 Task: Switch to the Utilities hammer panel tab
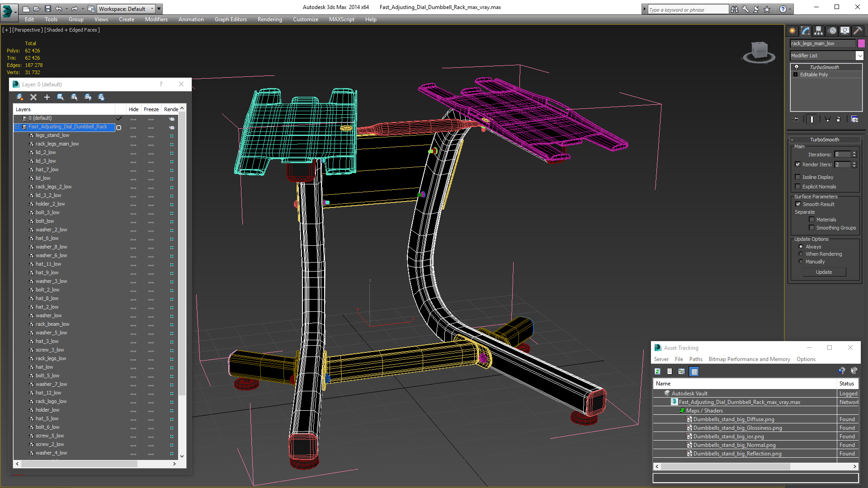(x=858, y=31)
